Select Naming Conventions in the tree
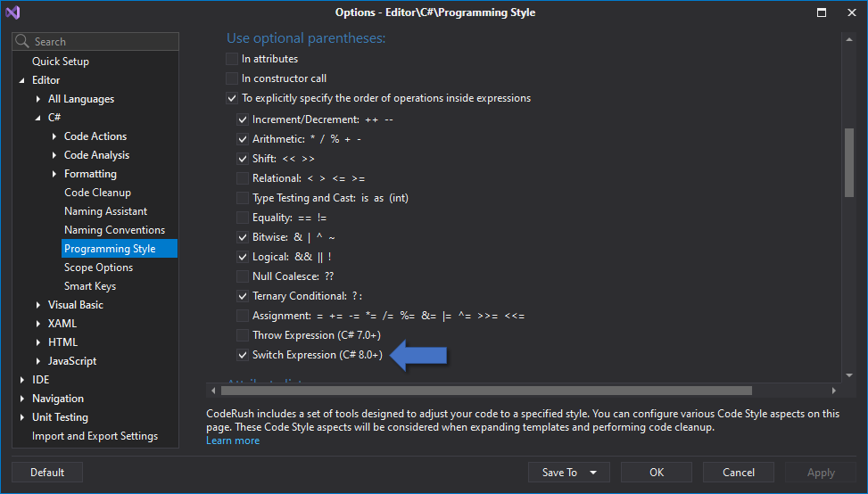 [114, 230]
